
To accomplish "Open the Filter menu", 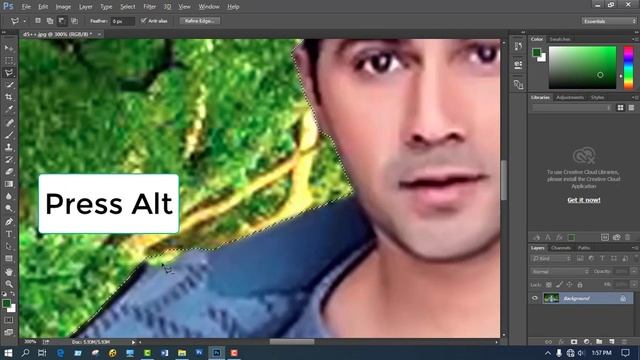I will (x=149, y=7).
